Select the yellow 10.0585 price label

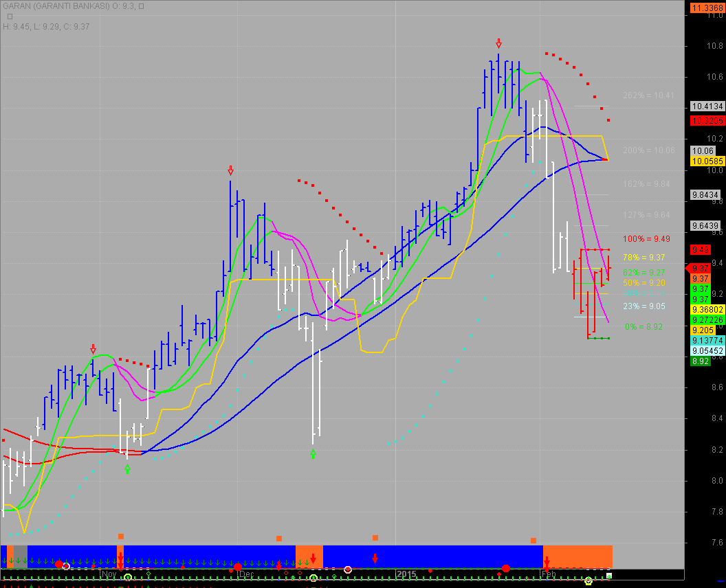pos(704,161)
